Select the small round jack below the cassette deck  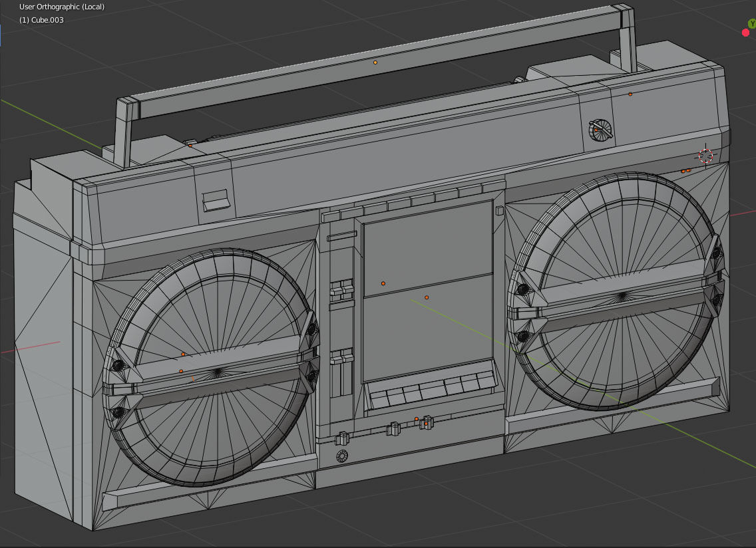(342, 456)
